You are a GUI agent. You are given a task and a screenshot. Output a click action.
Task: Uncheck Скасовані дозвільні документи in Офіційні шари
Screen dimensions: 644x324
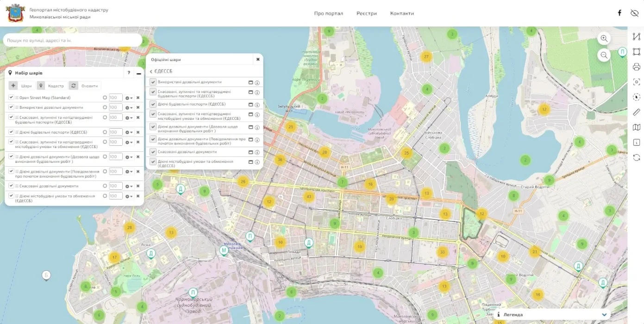pyautogui.click(x=153, y=152)
